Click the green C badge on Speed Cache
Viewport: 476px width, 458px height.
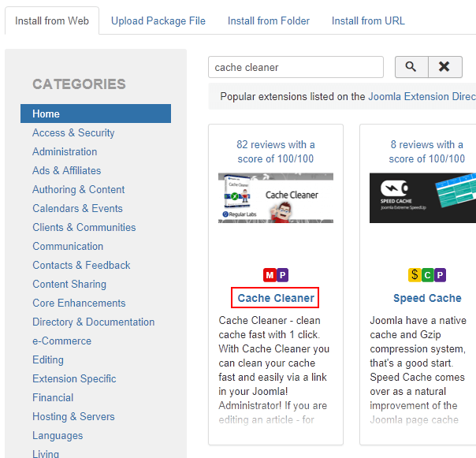click(x=427, y=275)
